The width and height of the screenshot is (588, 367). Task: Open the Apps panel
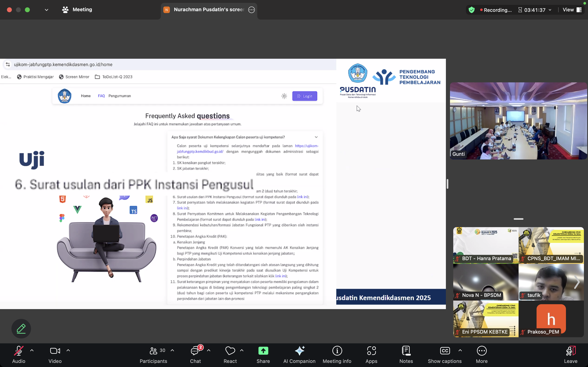pos(371,354)
